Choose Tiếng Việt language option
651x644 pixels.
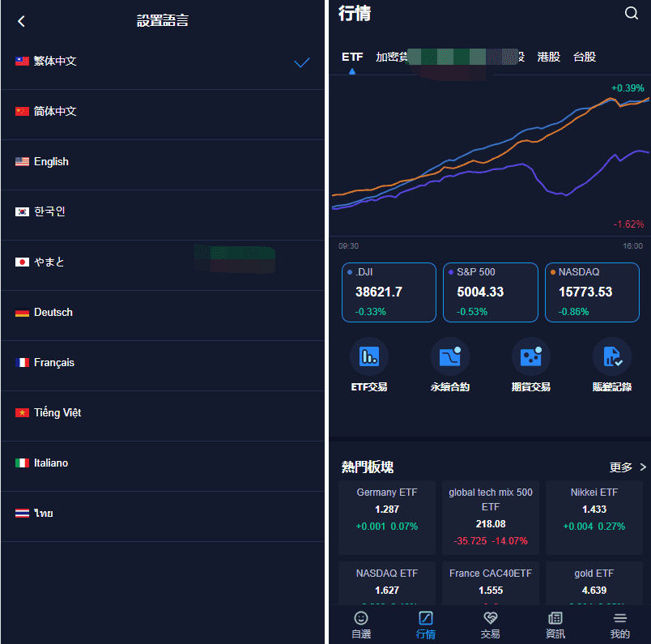(x=162, y=413)
